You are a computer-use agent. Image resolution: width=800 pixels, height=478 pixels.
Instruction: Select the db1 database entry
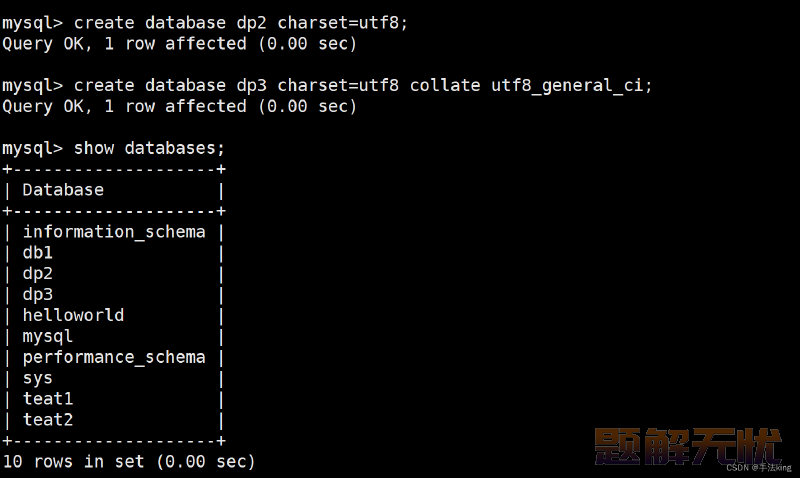click(x=38, y=253)
